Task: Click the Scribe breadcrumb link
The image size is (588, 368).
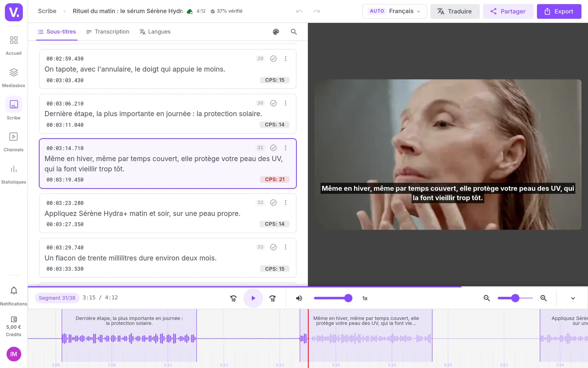Action: click(x=47, y=11)
